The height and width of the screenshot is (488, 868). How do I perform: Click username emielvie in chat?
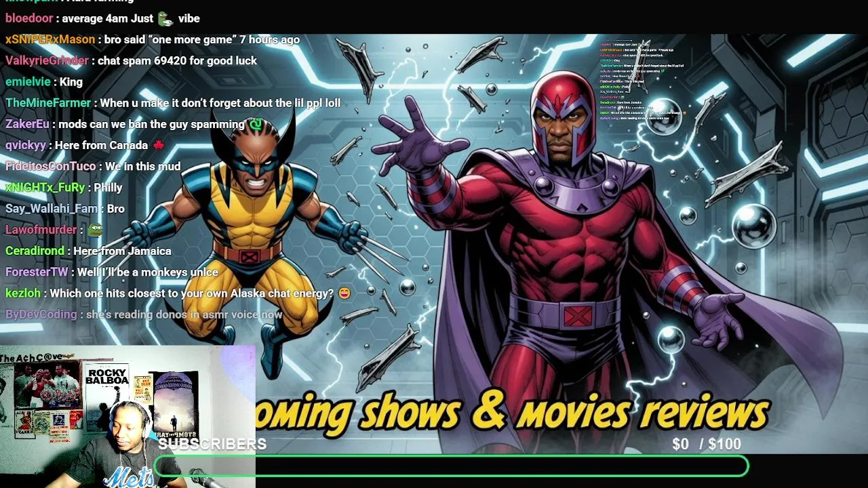pos(28,81)
